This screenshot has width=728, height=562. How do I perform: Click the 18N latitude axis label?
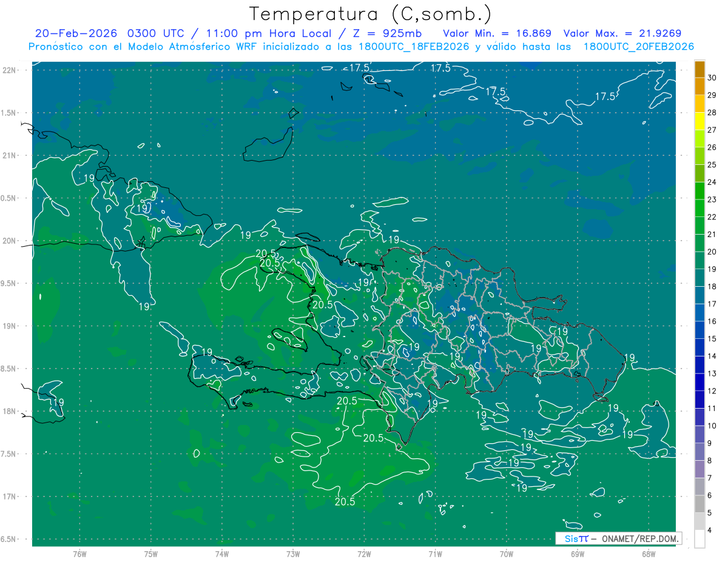point(9,411)
